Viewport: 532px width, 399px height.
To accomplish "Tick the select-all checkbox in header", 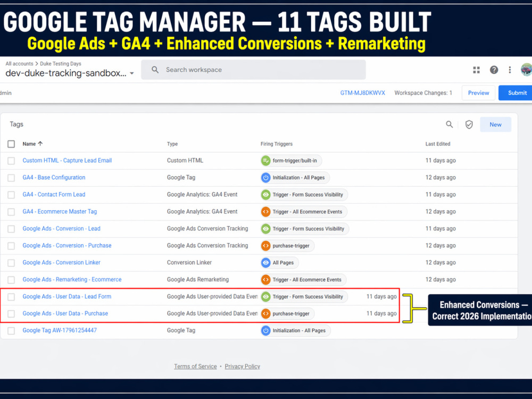I will click(x=11, y=144).
